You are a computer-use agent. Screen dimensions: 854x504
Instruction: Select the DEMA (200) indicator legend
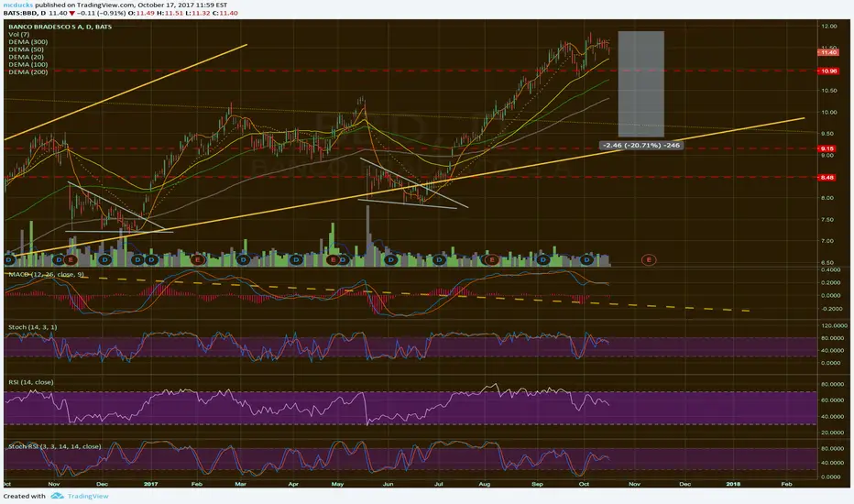click(x=27, y=71)
